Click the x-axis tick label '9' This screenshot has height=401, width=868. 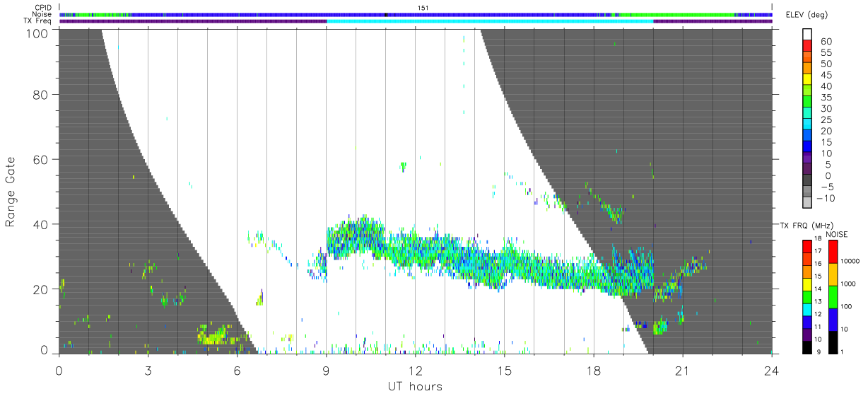[326, 370]
